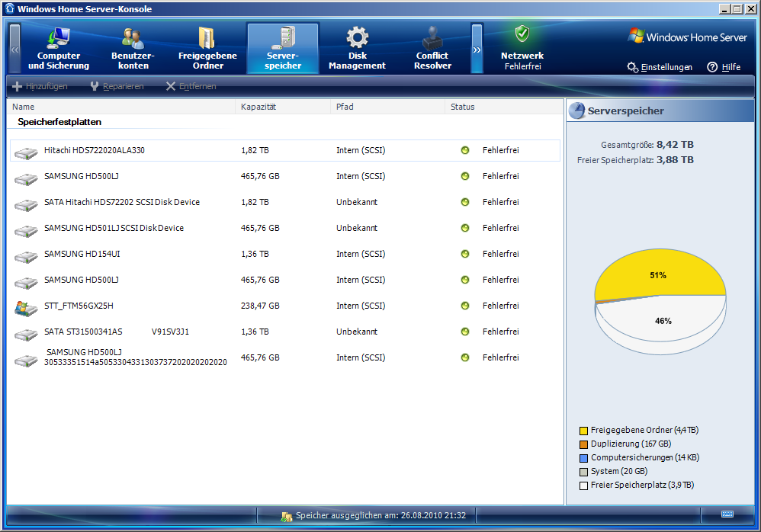Sort by the Pfad column header
The height and width of the screenshot is (532, 761).
(x=388, y=107)
